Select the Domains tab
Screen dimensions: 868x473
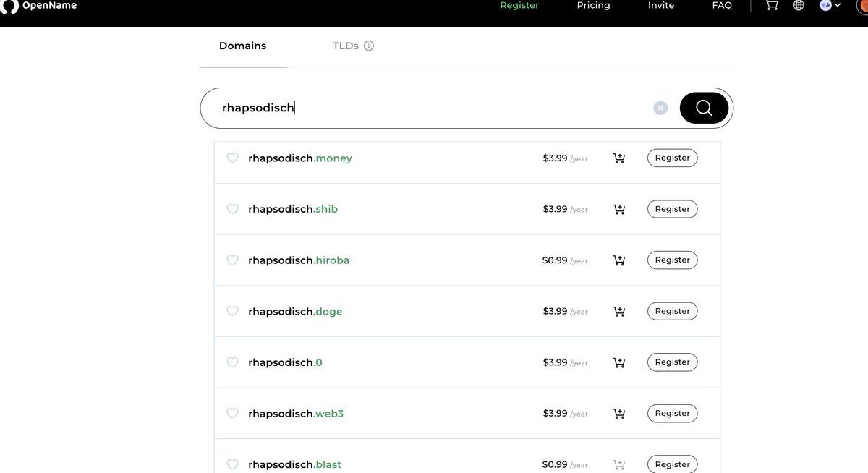click(242, 46)
